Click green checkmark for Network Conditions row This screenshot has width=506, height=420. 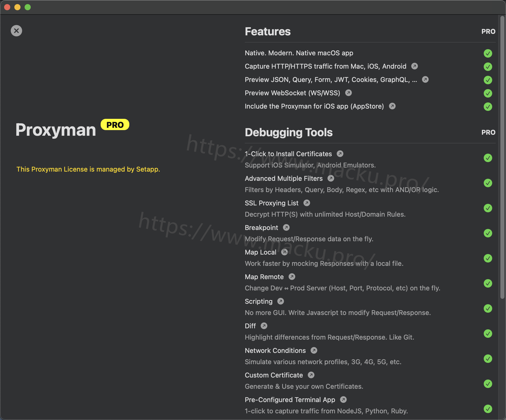click(x=488, y=359)
